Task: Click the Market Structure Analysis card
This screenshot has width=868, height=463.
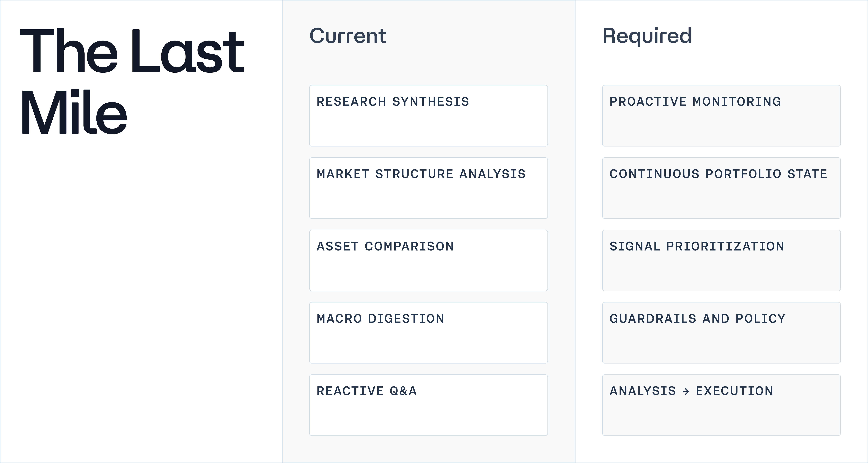Action: [x=428, y=188]
